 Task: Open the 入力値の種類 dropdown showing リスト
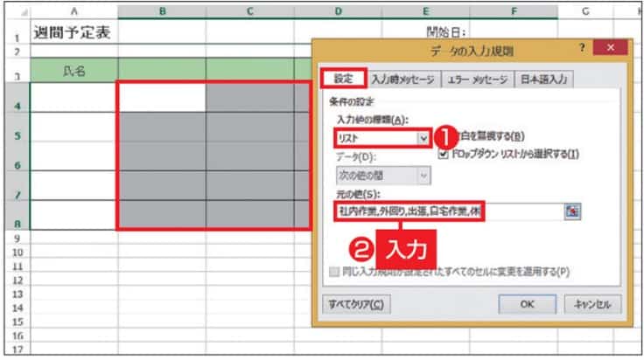click(x=424, y=138)
